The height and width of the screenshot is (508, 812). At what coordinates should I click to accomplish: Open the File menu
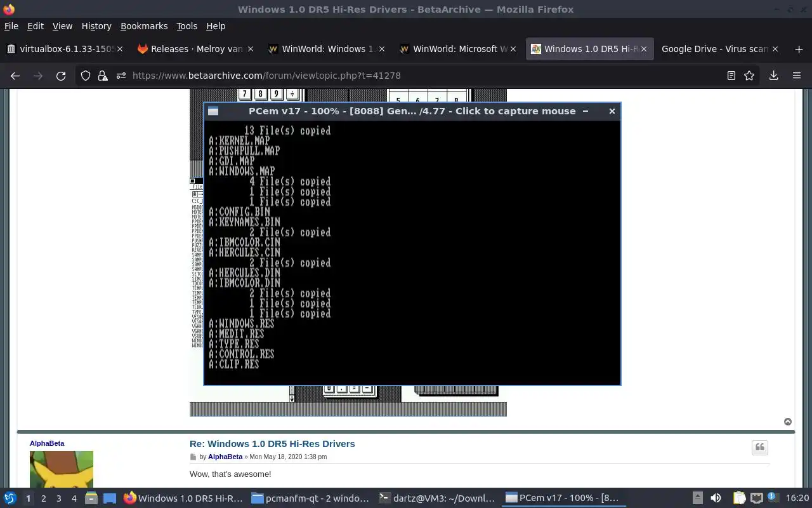coord(11,26)
